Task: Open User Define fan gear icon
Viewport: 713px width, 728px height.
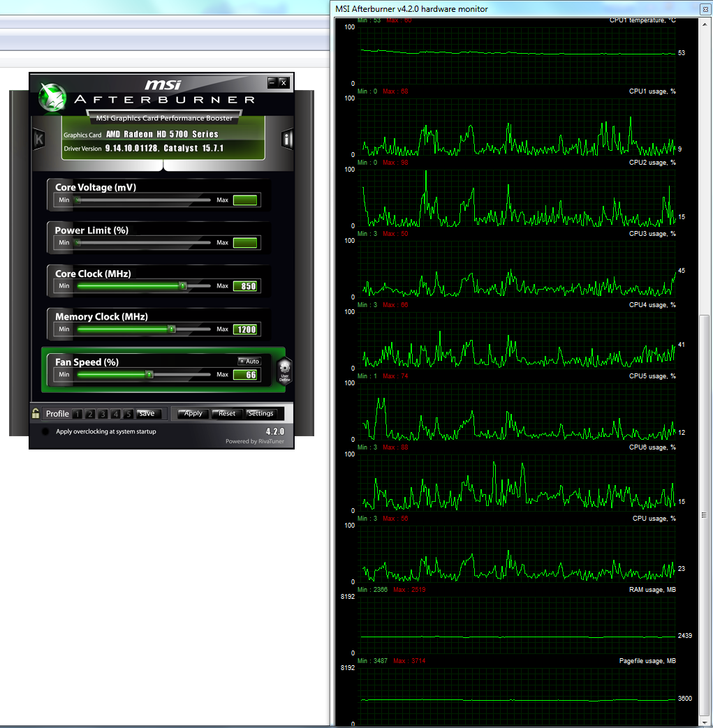Action: (284, 371)
